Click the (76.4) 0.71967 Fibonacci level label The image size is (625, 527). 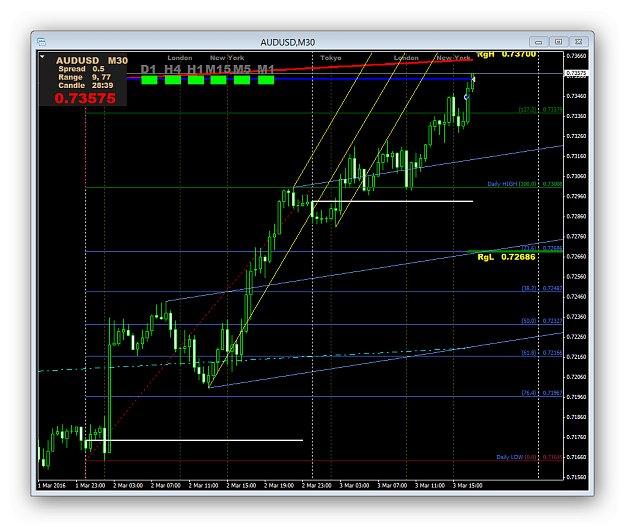(542, 393)
